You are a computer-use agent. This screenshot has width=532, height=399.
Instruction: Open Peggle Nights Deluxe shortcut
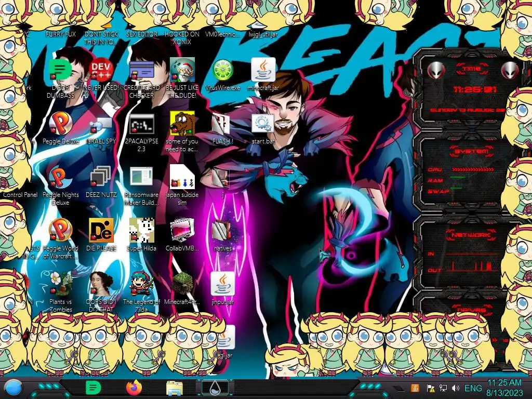coord(60,177)
